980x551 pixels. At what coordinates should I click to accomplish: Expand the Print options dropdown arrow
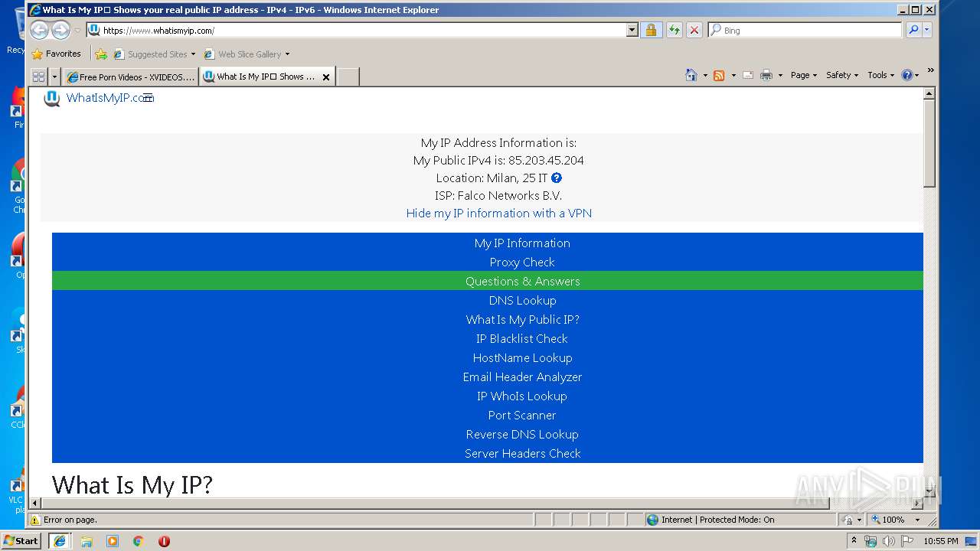[x=780, y=75]
